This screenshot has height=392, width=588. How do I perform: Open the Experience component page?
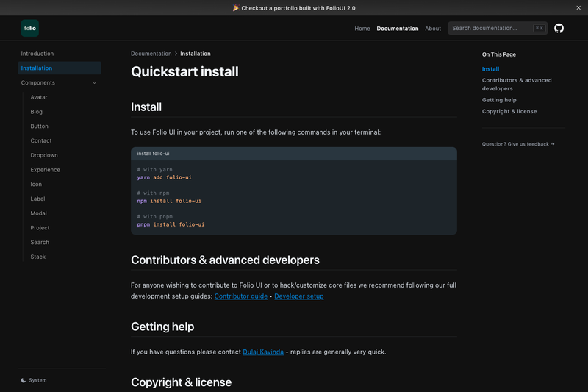(x=45, y=170)
